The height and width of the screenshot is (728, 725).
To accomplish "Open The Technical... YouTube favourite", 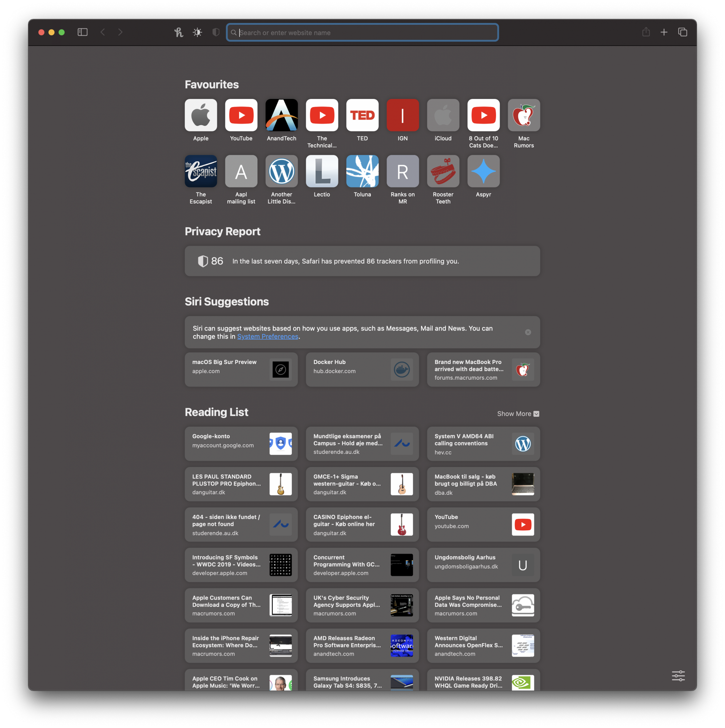I will (322, 115).
